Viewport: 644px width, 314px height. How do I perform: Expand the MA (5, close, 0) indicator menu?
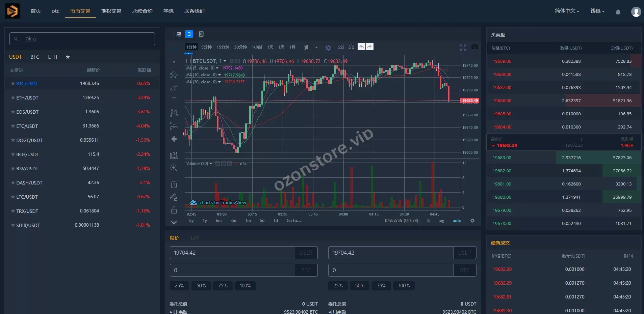(x=217, y=68)
